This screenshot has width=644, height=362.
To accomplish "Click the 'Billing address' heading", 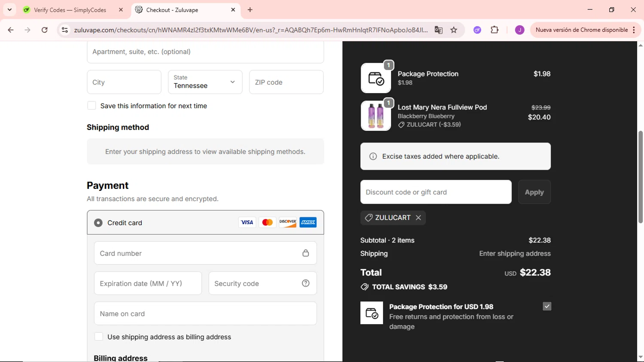I will [121, 358].
